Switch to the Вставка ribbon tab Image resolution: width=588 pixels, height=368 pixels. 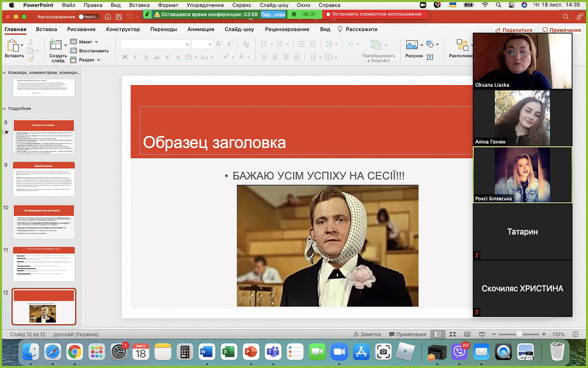coord(47,29)
